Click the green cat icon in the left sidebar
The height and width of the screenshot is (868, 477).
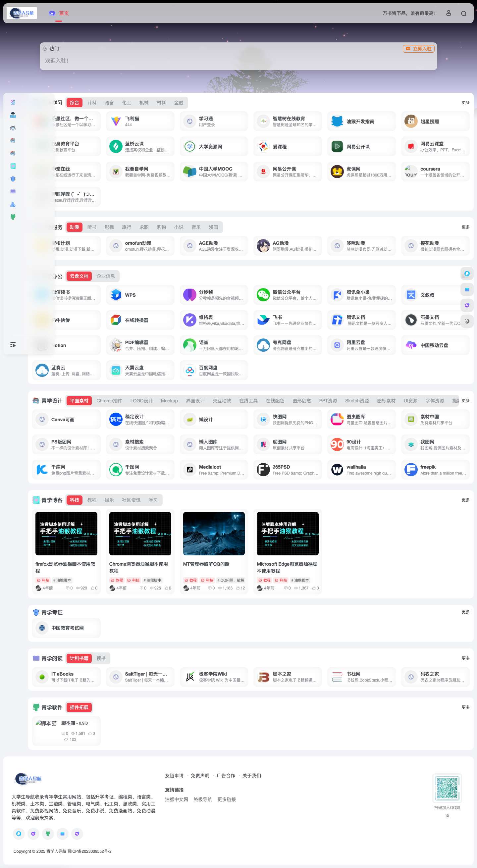(13, 217)
